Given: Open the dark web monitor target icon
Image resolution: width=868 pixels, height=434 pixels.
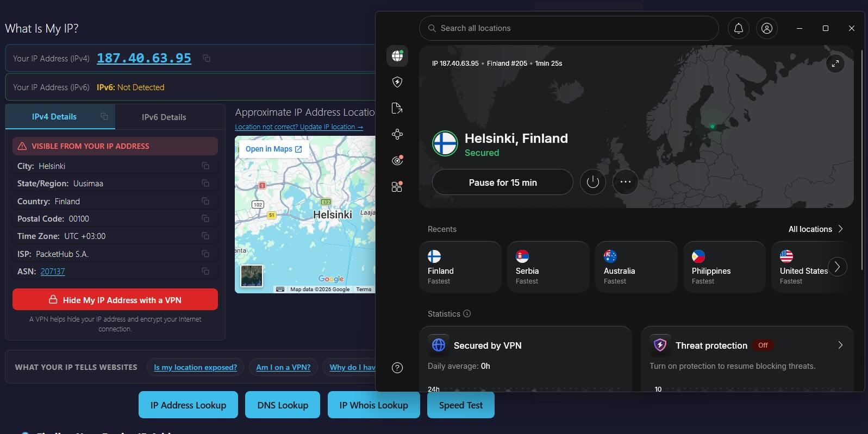Looking at the screenshot, I should (397, 160).
